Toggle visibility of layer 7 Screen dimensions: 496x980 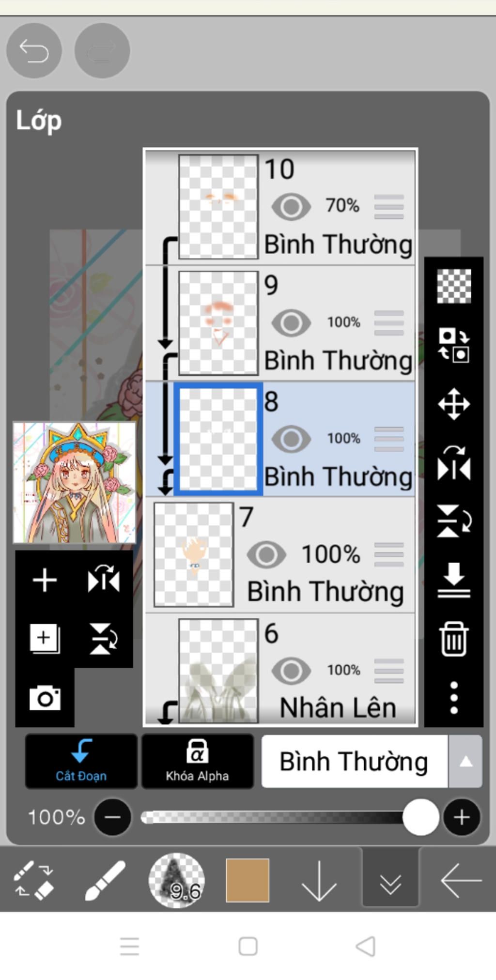266,555
